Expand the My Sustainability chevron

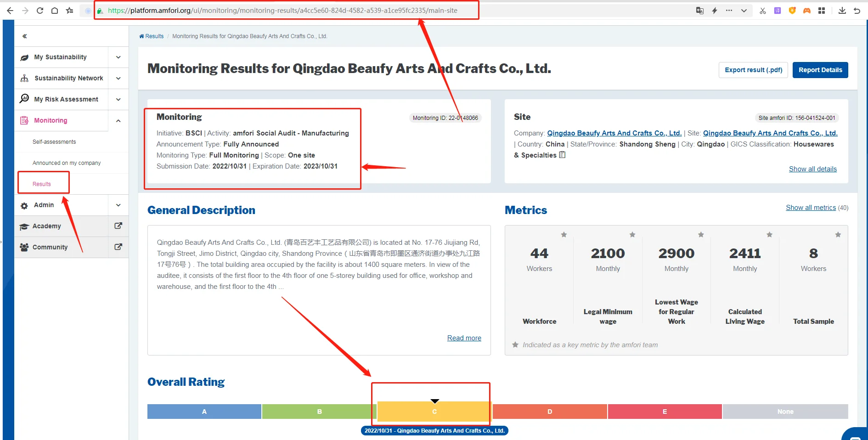118,57
